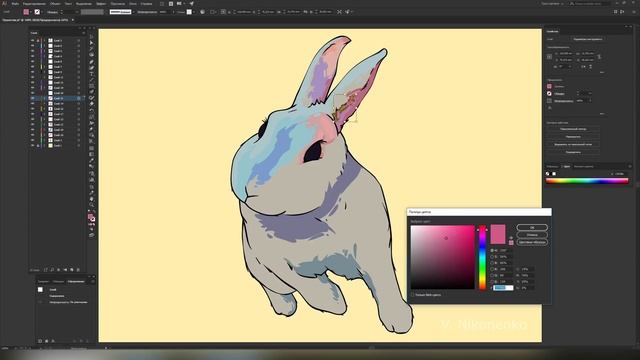This screenshot has height=360, width=640.
Task: Select the Type tool
Action: coord(92,73)
